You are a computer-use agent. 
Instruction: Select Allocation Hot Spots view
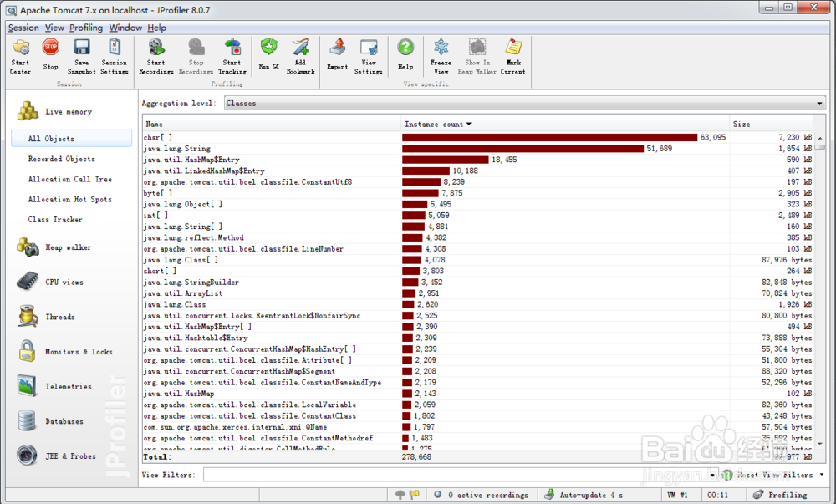click(x=70, y=199)
